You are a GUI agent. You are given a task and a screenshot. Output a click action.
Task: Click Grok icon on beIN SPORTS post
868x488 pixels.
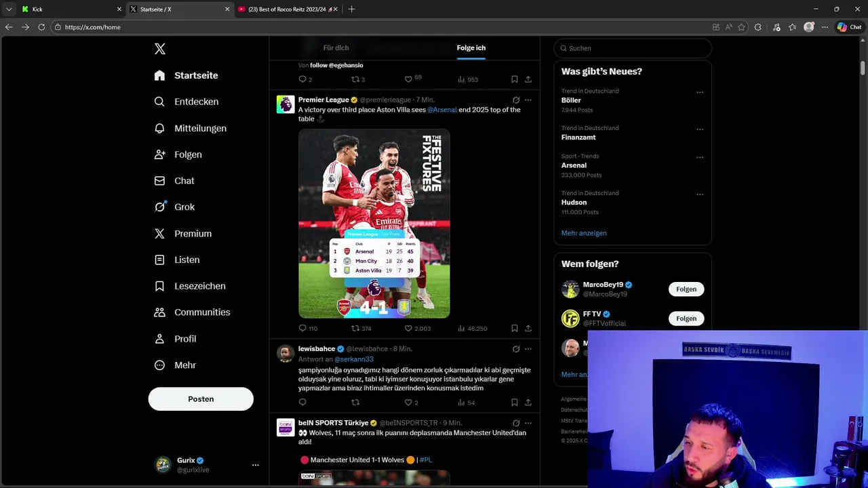[x=516, y=423]
